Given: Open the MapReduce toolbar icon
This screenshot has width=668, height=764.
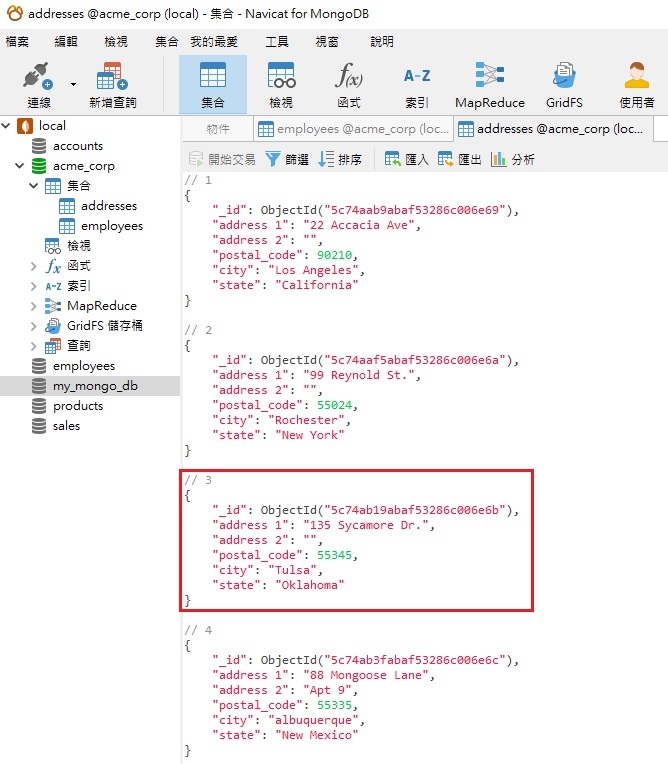Looking at the screenshot, I should (489, 78).
